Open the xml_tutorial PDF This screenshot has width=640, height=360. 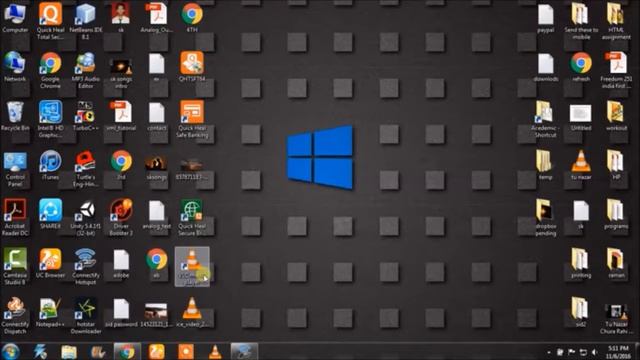[121, 116]
